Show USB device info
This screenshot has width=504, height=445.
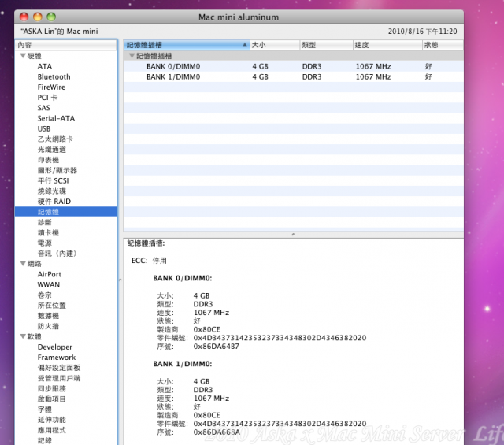pos(44,128)
